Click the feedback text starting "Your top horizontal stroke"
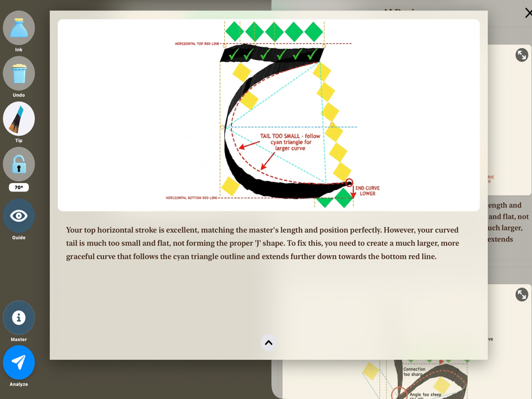The height and width of the screenshot is (399, 532). pyautogui.click(x=263, y=243)
